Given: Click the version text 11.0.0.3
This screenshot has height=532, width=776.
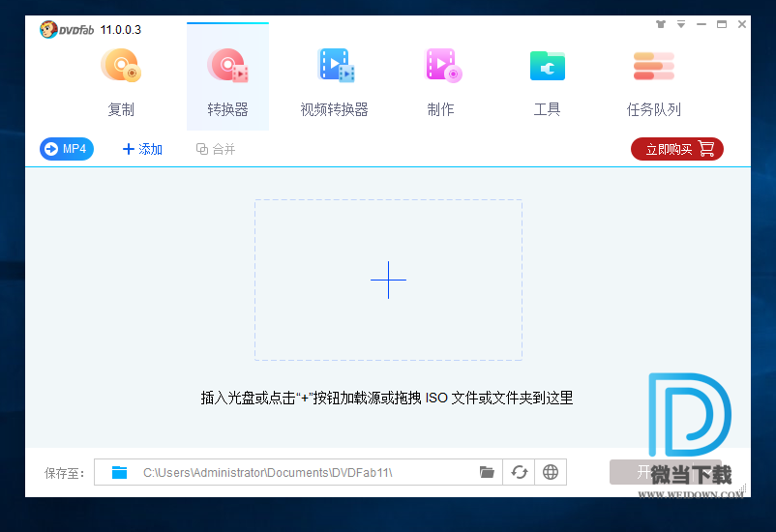Looking at the screenshot, I should [121, 30].
